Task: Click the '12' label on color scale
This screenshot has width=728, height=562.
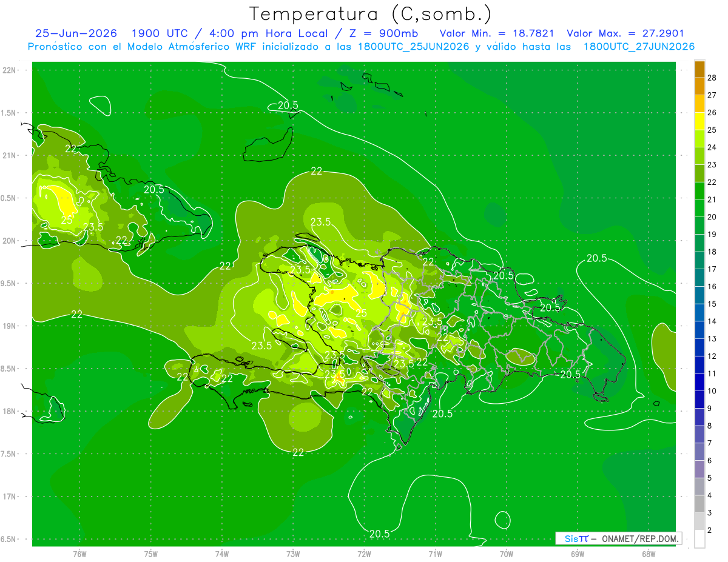Action: point(713,356)
